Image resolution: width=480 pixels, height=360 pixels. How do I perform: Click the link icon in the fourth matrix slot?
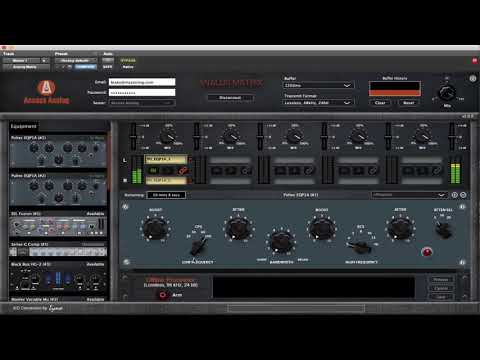(373, 171)
